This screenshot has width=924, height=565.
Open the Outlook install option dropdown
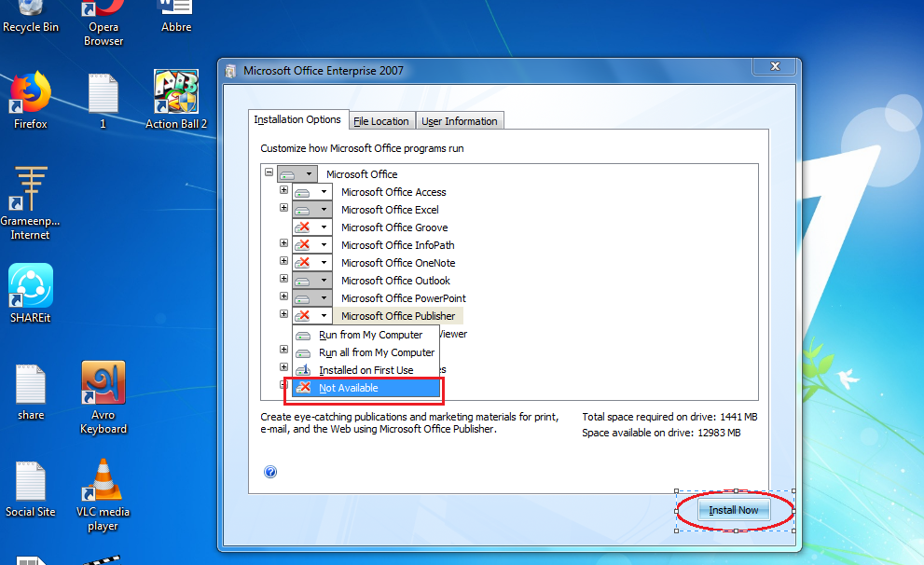[313, 281]
